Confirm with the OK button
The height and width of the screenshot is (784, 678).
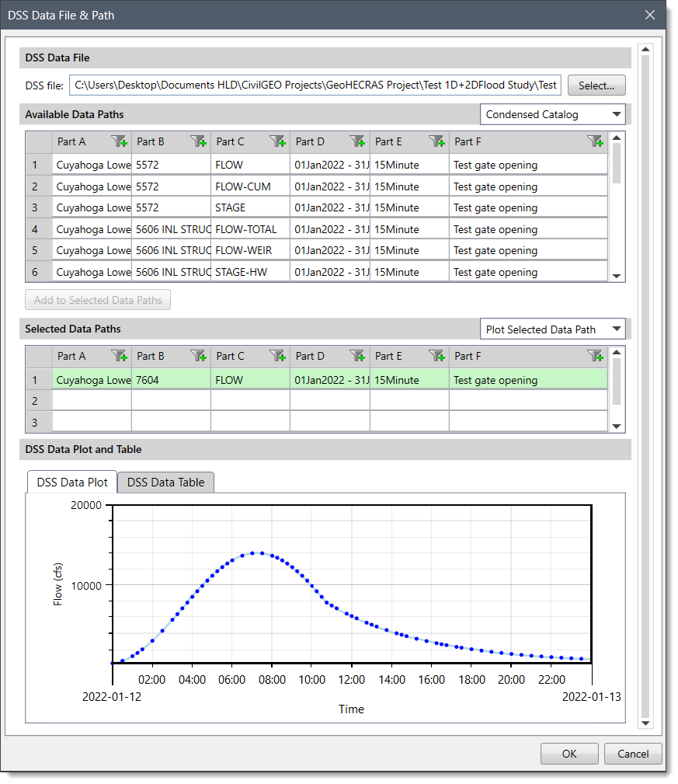(x=569, y=754)
